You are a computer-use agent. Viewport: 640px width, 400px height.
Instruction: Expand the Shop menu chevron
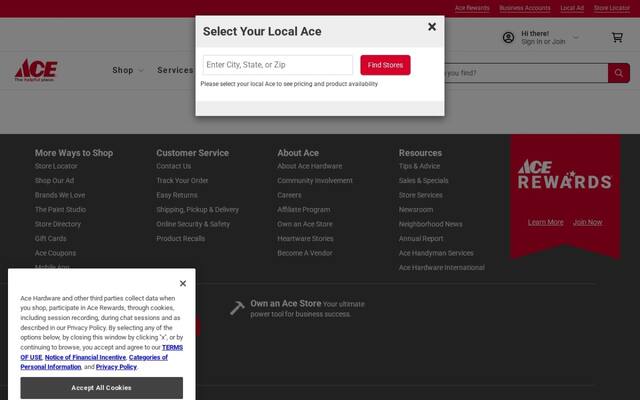(x=141, y=71)
